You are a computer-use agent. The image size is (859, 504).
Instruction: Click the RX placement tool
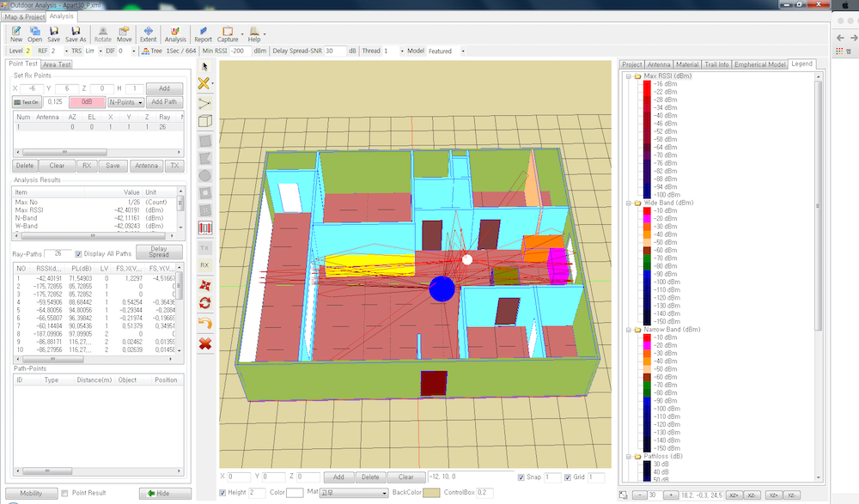[x=204, y=265]
